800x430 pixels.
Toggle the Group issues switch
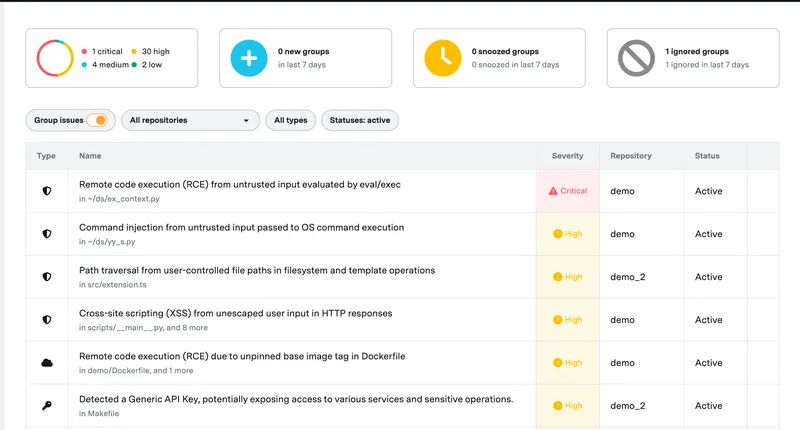pos(97,120)
